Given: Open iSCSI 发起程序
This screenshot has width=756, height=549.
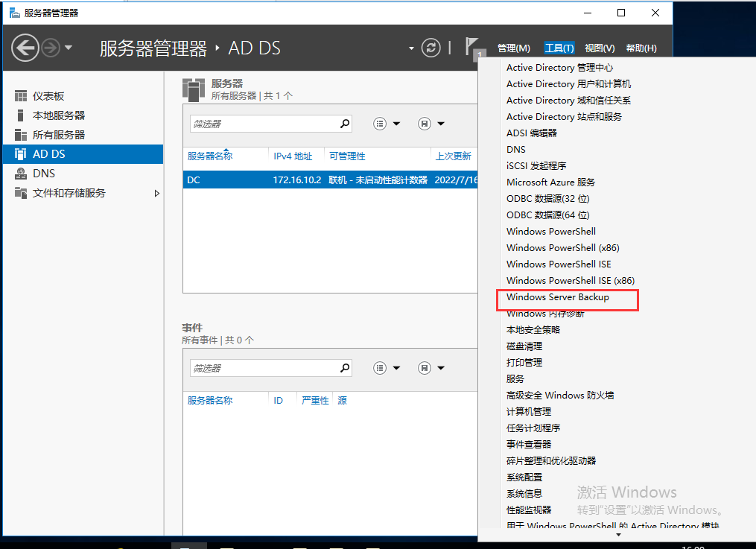Looking at the screenshot, I should [x=536, y=166].
